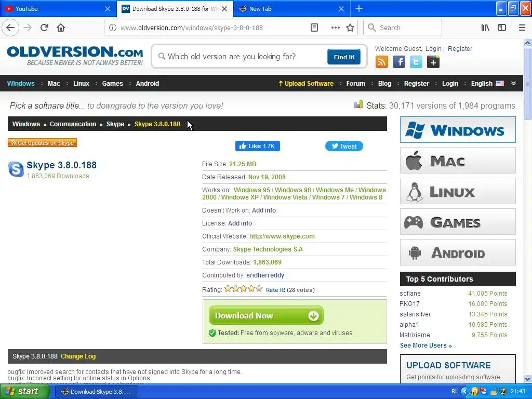Select Download Skype taskbar window button
Image resolution: width=532 pixels, height=399 pixels.
click(x=96, y=392)
